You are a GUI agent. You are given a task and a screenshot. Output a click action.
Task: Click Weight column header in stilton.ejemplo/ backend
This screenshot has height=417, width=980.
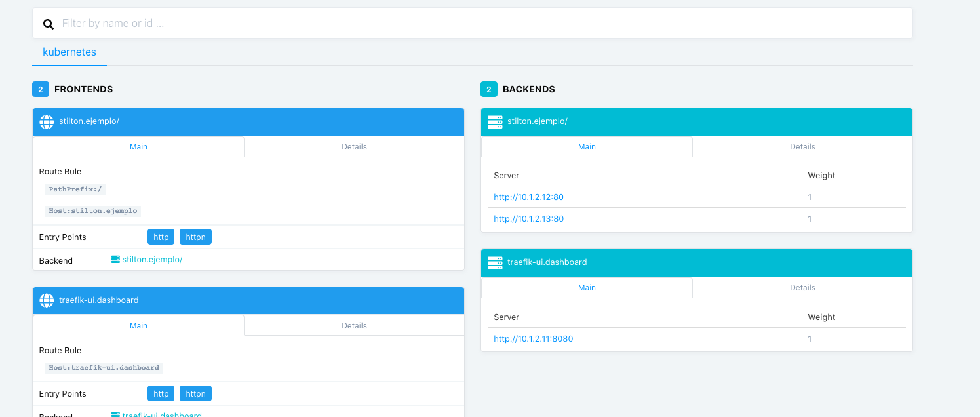point(821,176)
